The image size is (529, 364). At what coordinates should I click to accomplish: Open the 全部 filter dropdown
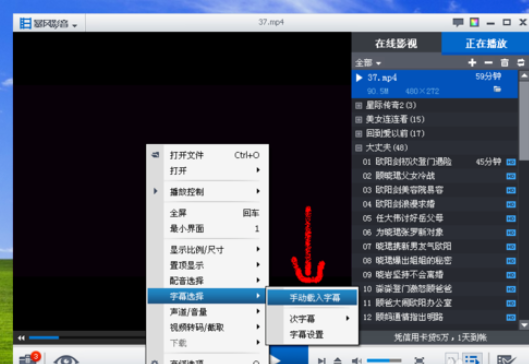[368, 63]
